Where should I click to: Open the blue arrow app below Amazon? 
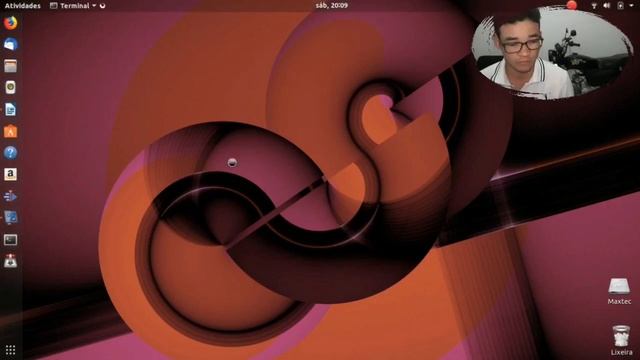click(x=11, y=196)
